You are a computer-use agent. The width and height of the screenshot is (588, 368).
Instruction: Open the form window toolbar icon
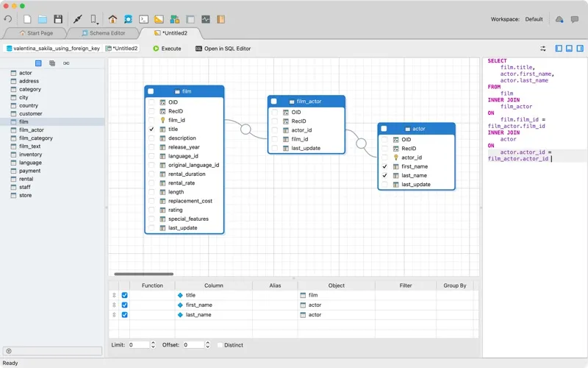coord(190,19)
